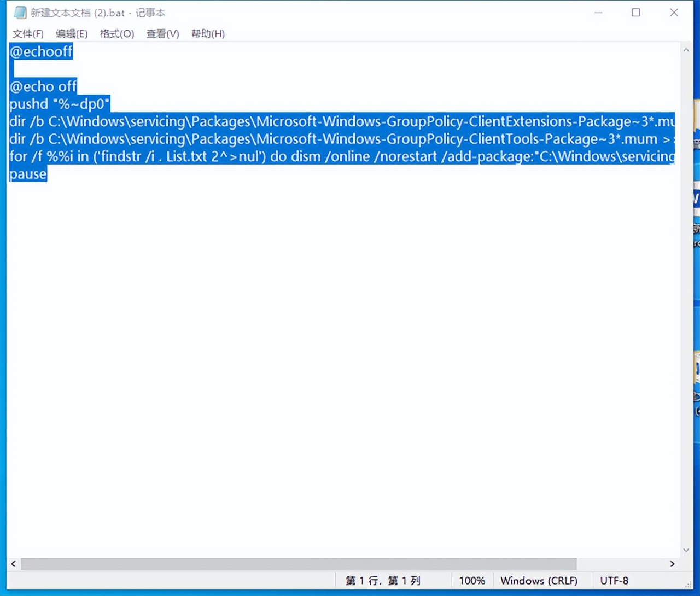Screen dimensions: 700x596
Task: Click the maximize button
Action: pyautogui.click(x=636, y=12)
